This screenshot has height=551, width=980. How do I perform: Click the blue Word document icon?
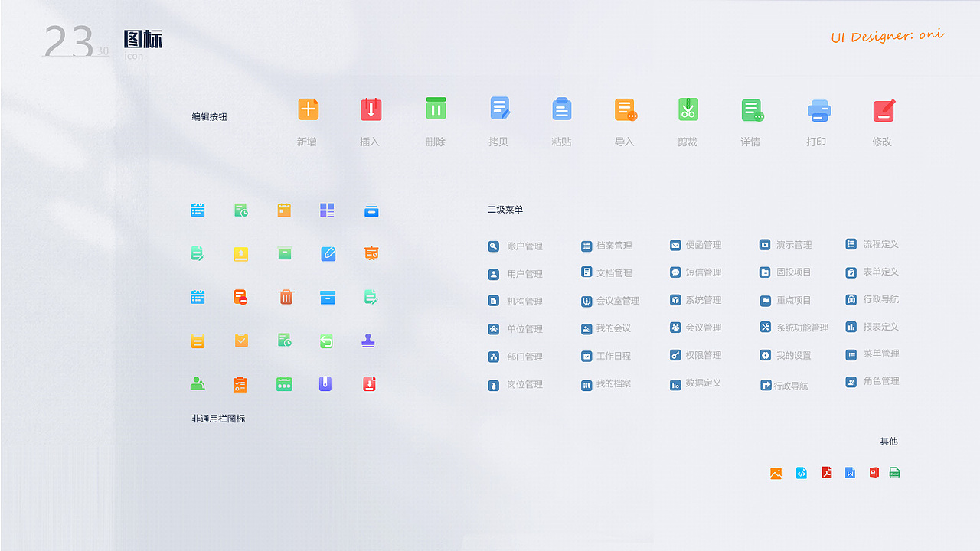850,472
